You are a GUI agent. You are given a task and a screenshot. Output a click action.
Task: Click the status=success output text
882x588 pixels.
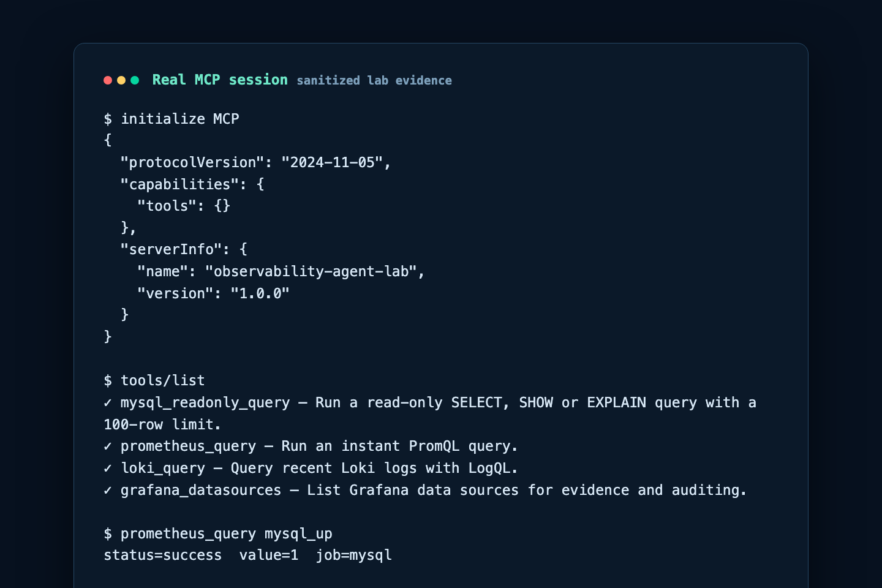tap(163, 555)
